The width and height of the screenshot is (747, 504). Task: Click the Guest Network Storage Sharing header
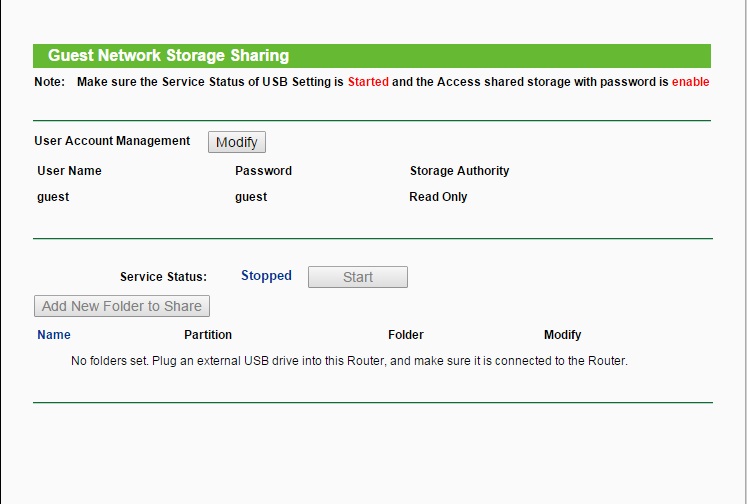click(168, 56)
